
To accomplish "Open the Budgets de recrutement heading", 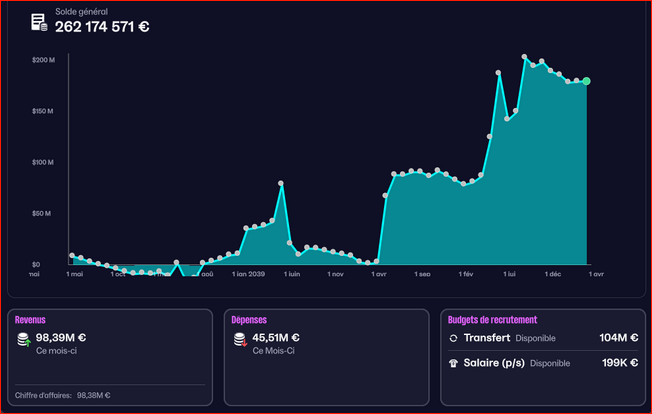I will (x=494, y=320).
